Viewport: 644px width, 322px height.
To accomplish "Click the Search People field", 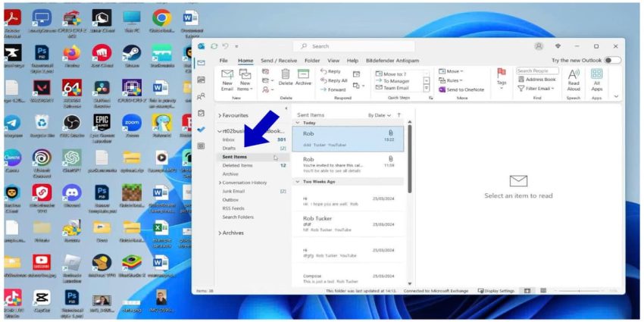I will [537, 71].
